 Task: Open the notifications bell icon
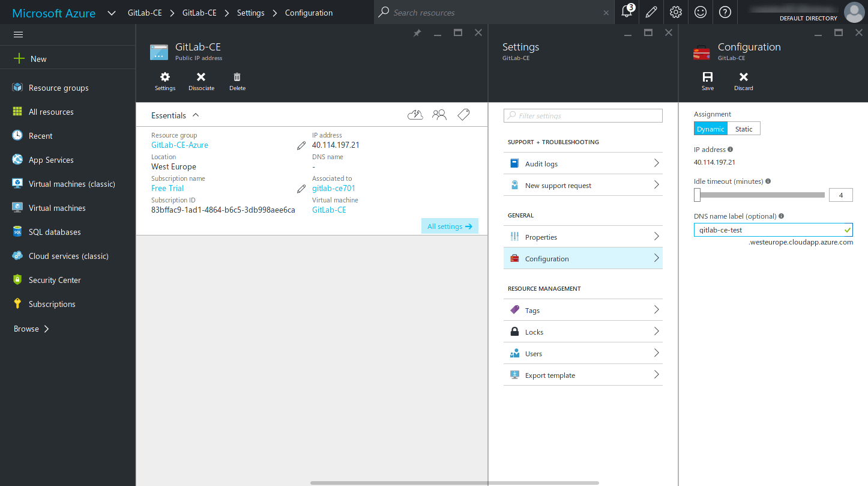(627, 12)
